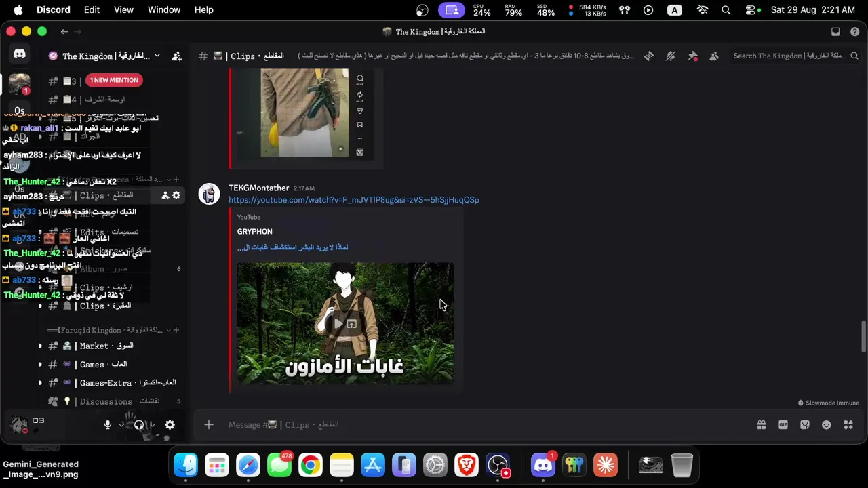Viewport: 868px width, 488px height.
Task: Open Clips channel settings gear
Action: point(176,195)
